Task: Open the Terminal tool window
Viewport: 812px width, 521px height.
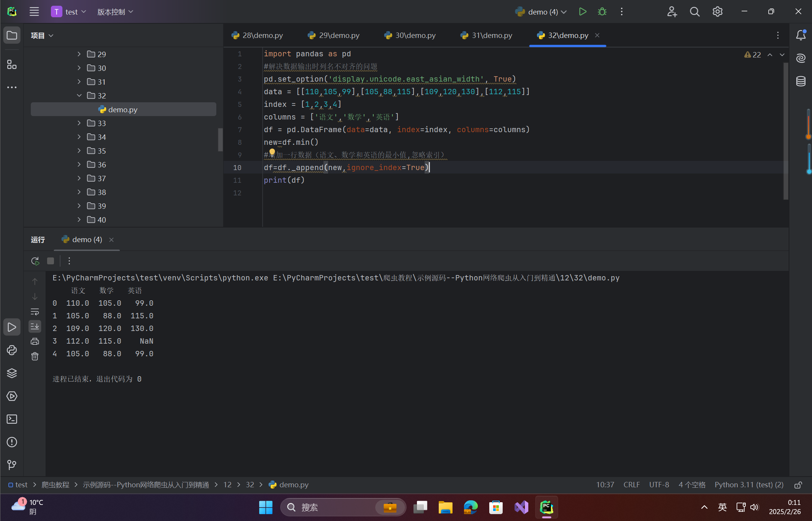Action: click(12, 419)
